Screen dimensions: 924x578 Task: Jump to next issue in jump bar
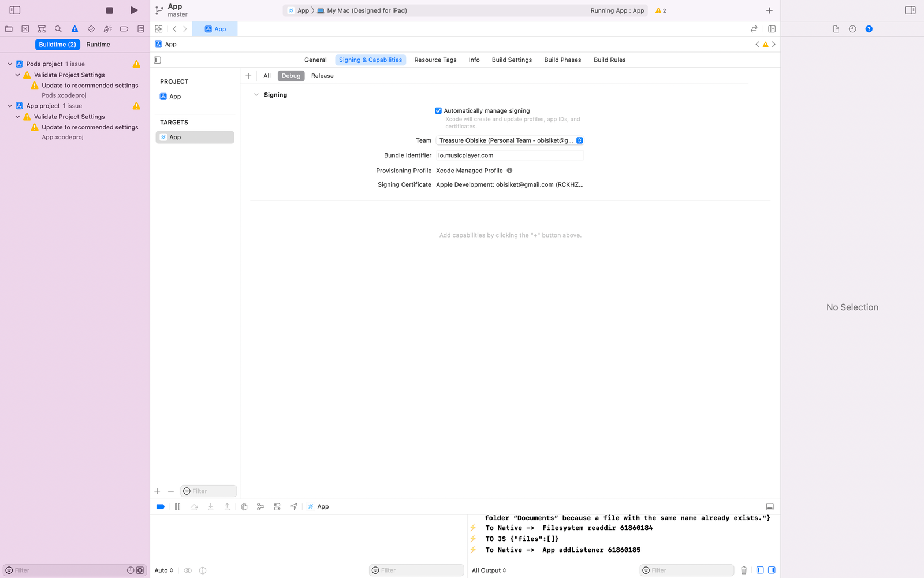[774, 45]
